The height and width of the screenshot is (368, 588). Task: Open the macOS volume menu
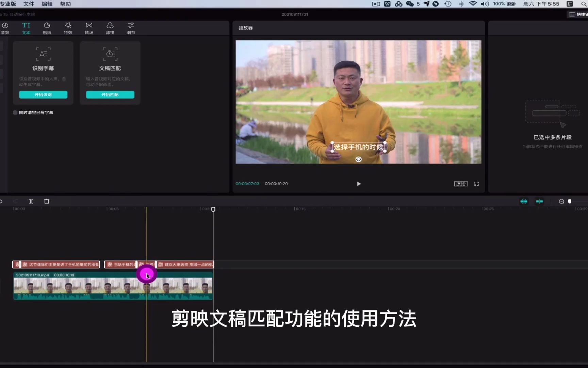(485, 4)
